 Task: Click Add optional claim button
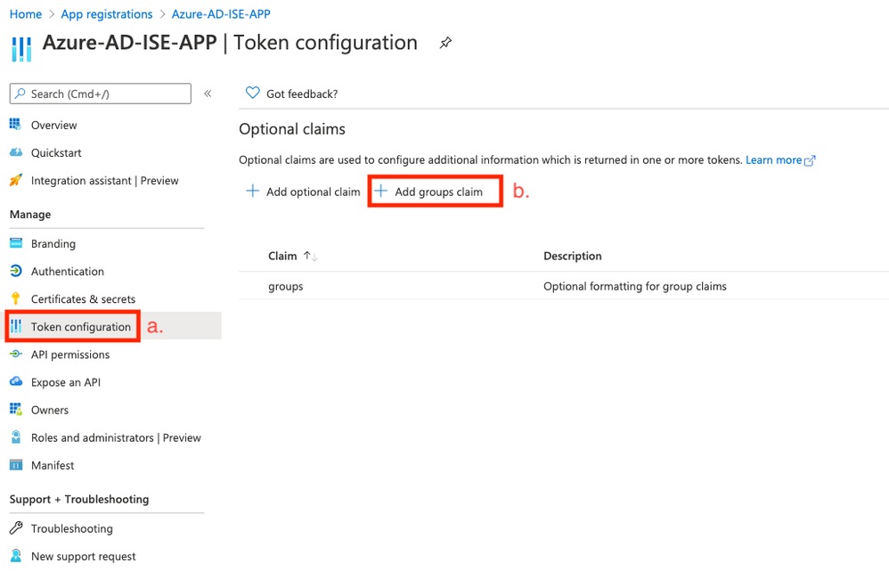click(x=303, y=192)
